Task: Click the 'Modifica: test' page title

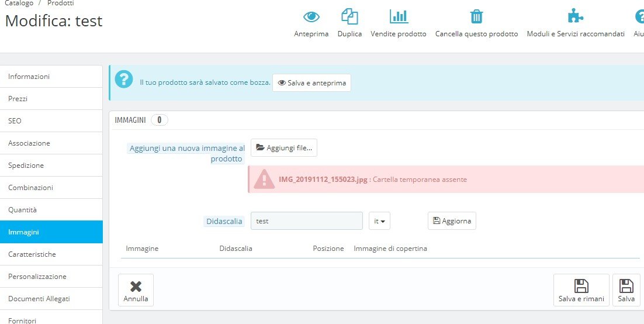Action: (54, 20)
